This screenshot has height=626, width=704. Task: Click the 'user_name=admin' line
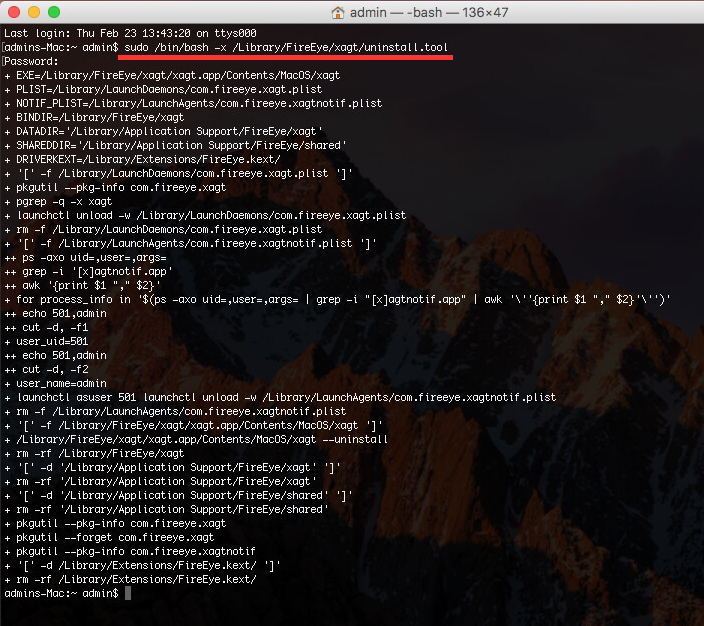point(56,383)
